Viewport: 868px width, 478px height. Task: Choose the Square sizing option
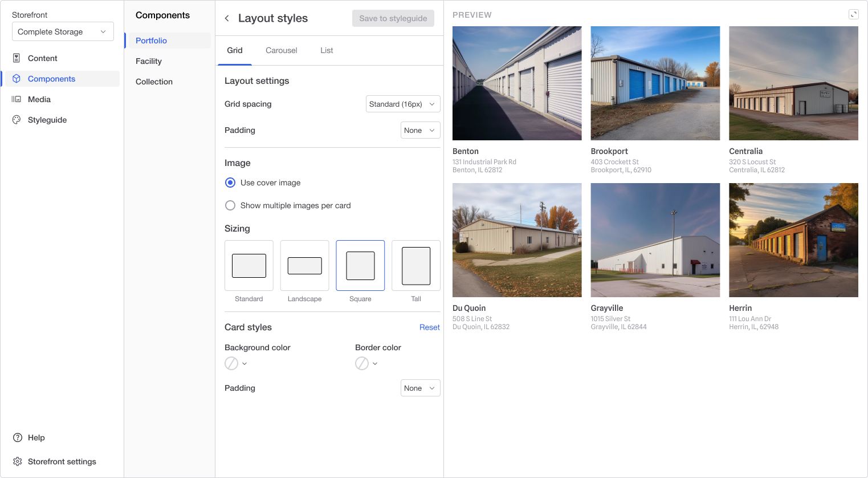[x=360, y=266]
